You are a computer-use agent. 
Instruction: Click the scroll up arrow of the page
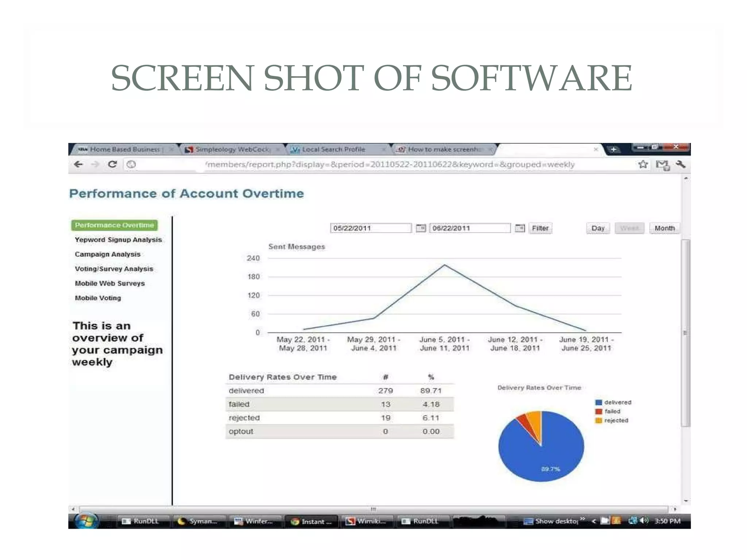[686, 179]
